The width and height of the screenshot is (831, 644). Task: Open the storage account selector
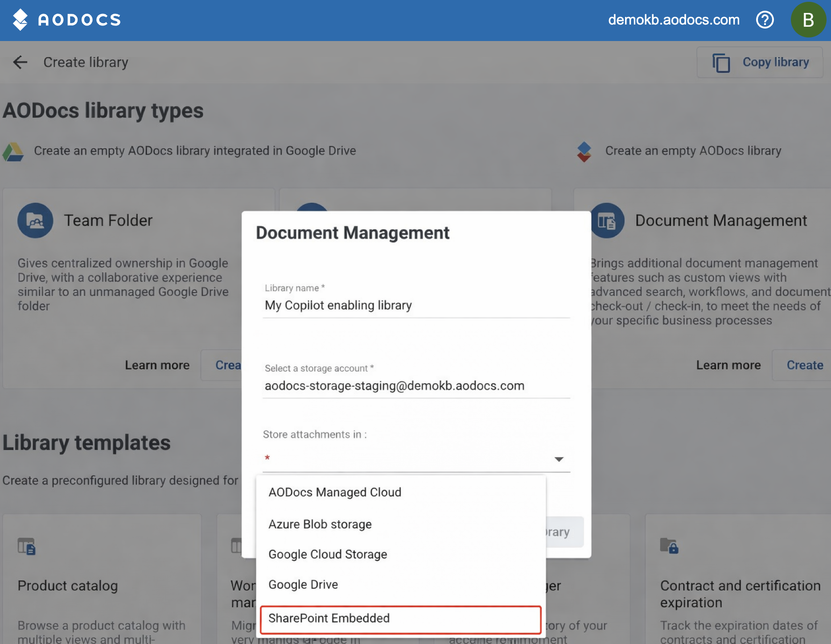(416, 386)
